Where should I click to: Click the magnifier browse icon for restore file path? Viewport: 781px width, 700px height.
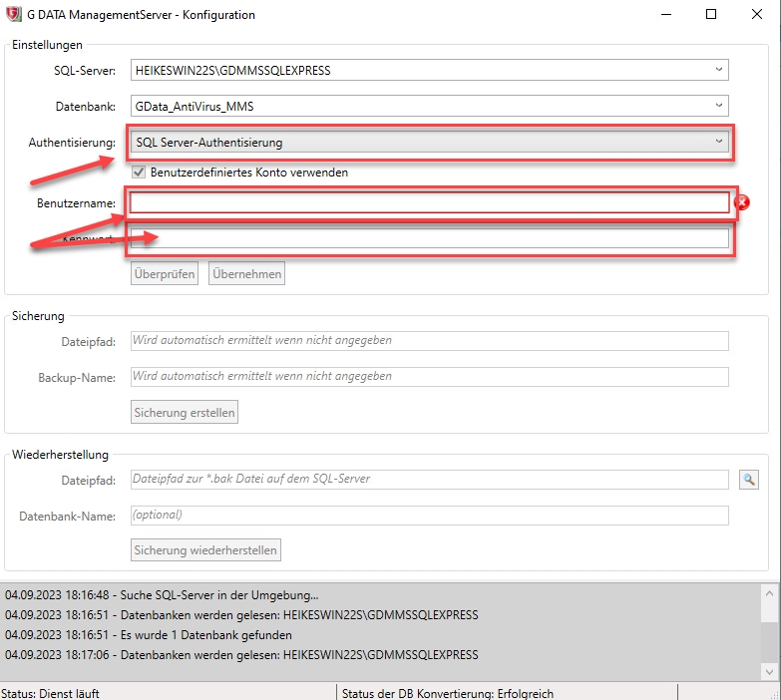(x=749, y=480)
